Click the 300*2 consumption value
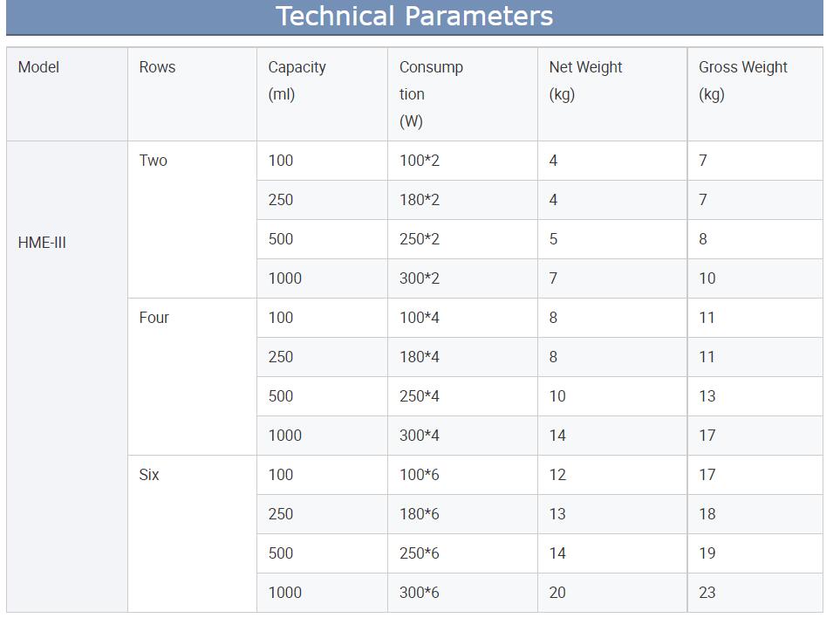 point(420,278)
